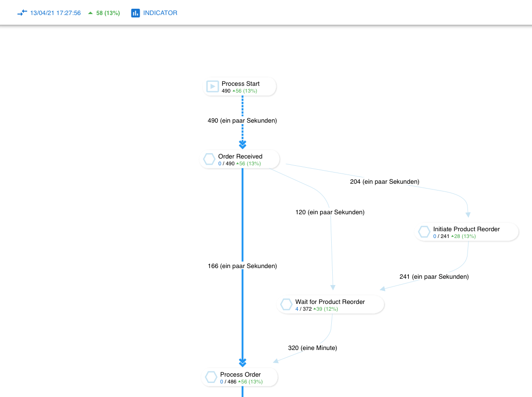532x397 pixels.
Task: Click the 204 (ein paar Sekunden) edge label
Action: click(x=385, y=182)
